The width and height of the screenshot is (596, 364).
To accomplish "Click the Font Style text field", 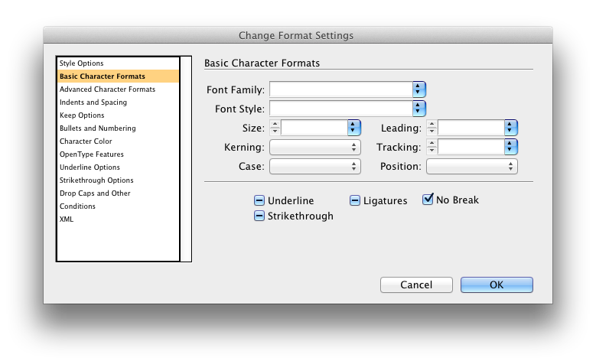I will tap(341, 109).
